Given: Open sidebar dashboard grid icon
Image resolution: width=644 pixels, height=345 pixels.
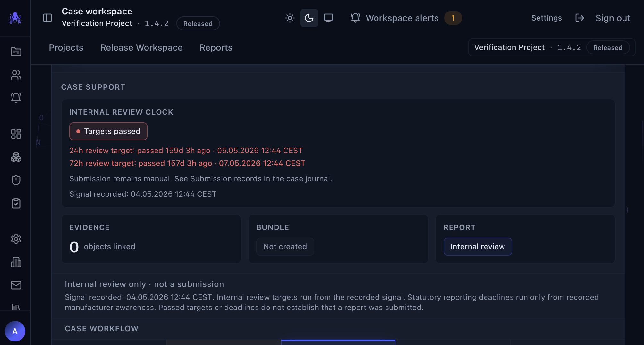Looking at the screenshot, I should pyautogui.click(x=16, y=134).
